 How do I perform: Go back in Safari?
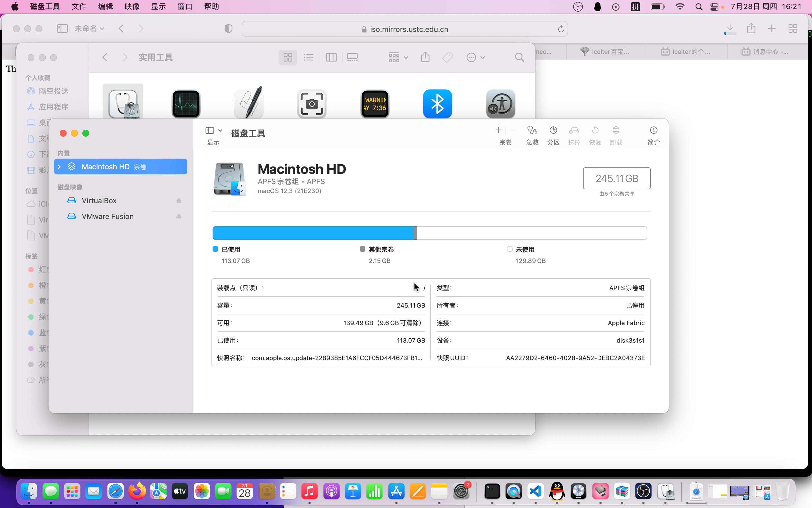point(122,29)
